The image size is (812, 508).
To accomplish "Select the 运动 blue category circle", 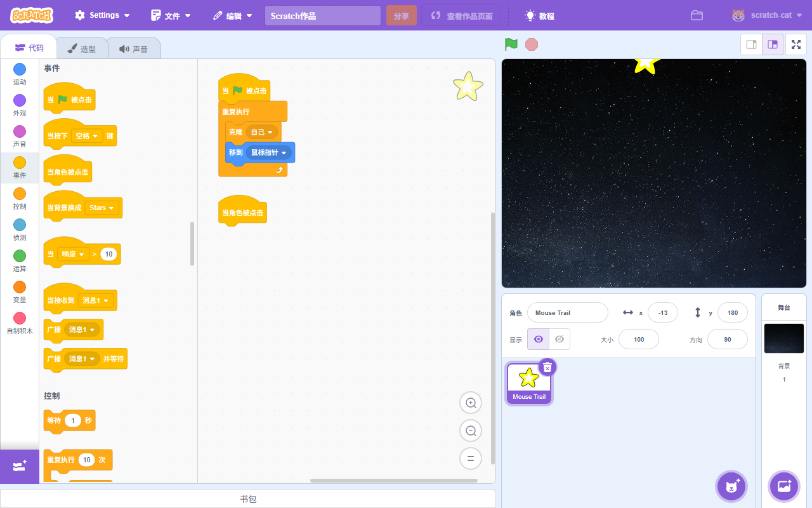I will coord(20,69).
